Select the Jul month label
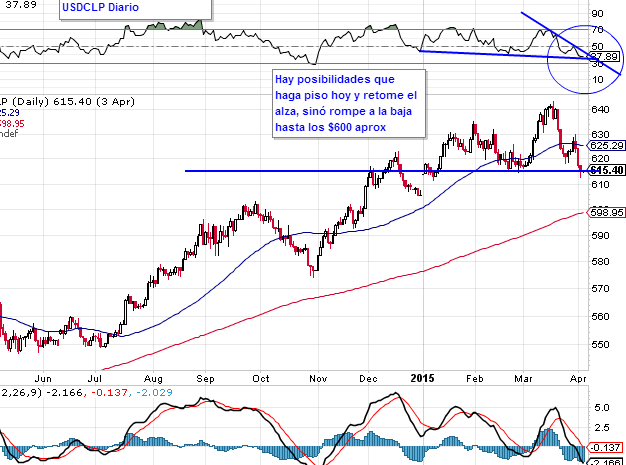Image resolution: width=626 pixels, height=465 pixels. [x=94, y=378]
